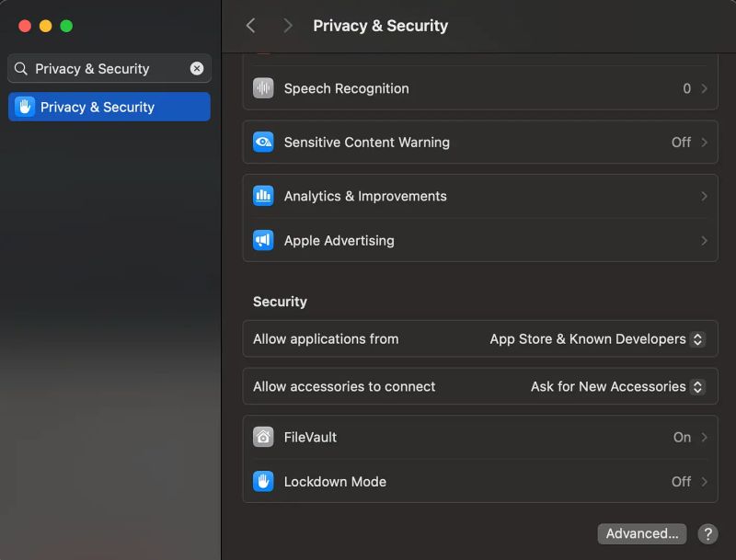Expand the Speech Recognition row chevron

[704, 88]
